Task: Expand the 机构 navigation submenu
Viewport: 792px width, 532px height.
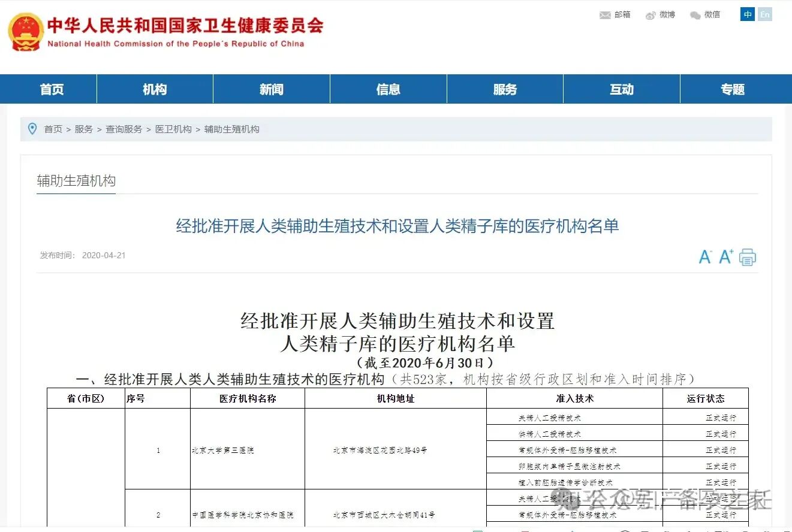Action: point(154,89)
